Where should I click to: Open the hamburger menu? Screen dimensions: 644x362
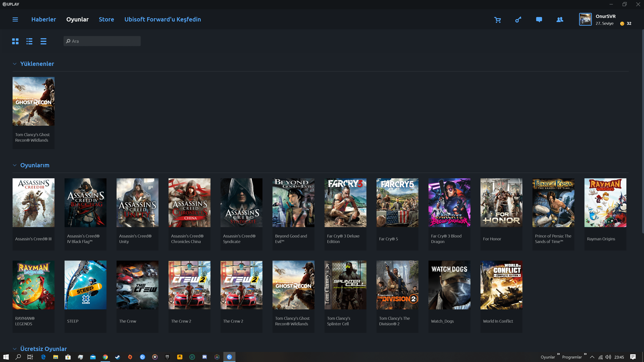pyautogui.click(x=15, y=19)
